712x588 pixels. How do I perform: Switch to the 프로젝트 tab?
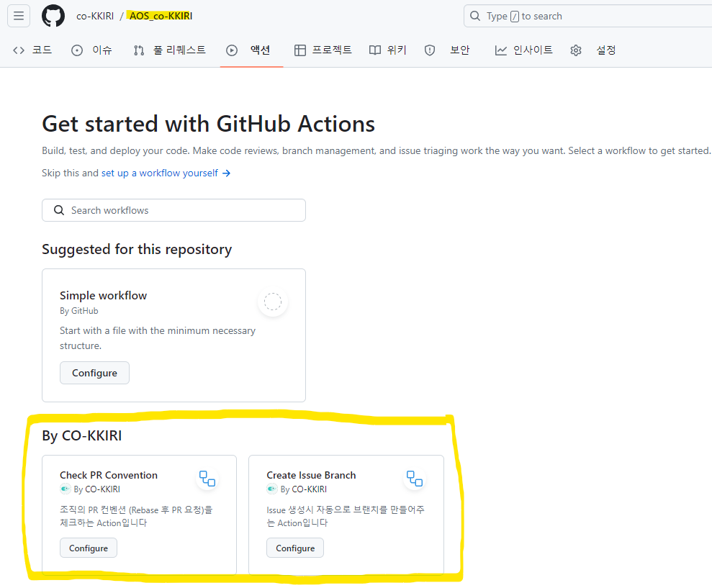pyautogui.click(x=323, y=50)
